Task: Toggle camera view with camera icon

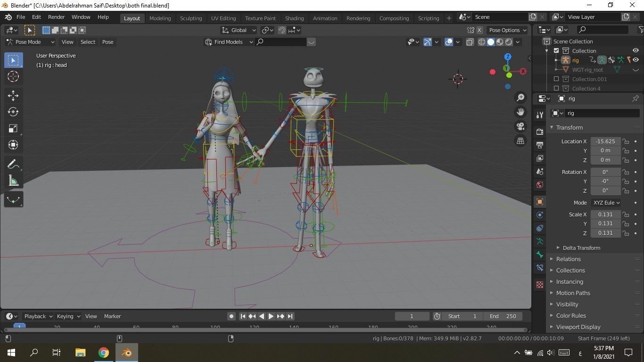Action: click(x=520, y=126)
